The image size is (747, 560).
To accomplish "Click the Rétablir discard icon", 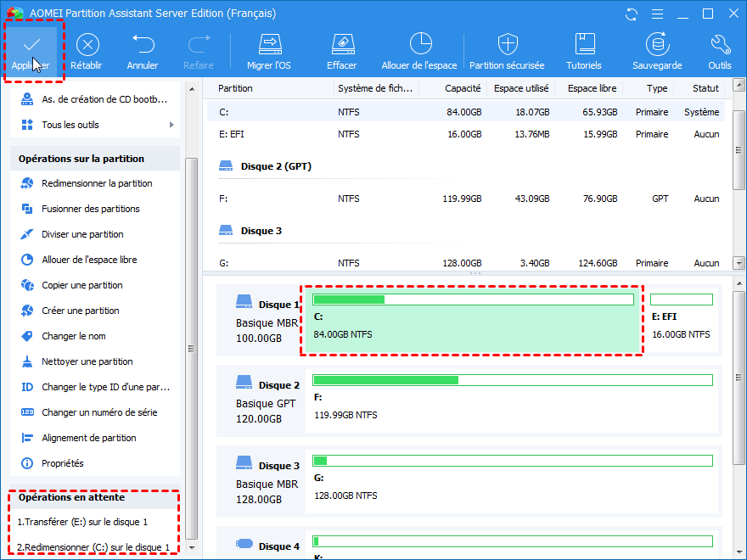I will tap(87, 45).
